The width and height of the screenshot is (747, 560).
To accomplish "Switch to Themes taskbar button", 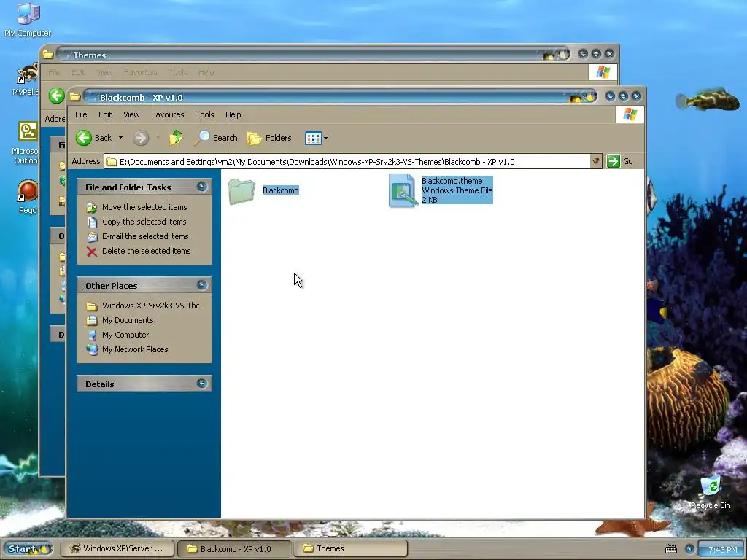I will click(350, 548).
